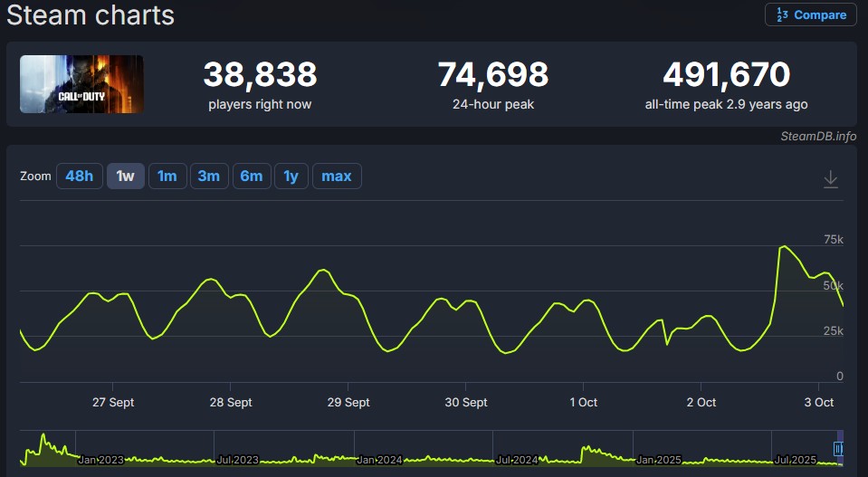The image size is (868, 477).
Task: Grab the navigator range handle at right
Action: [839, 448]
